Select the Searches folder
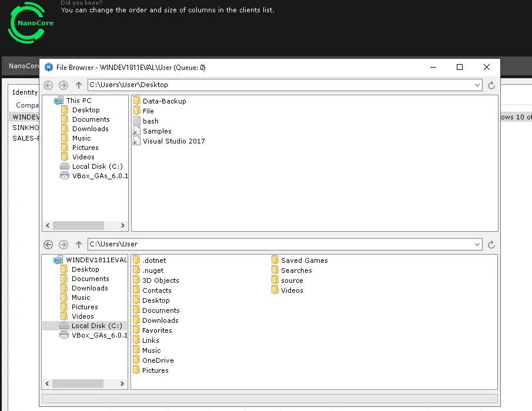 [x=292, y=270]
